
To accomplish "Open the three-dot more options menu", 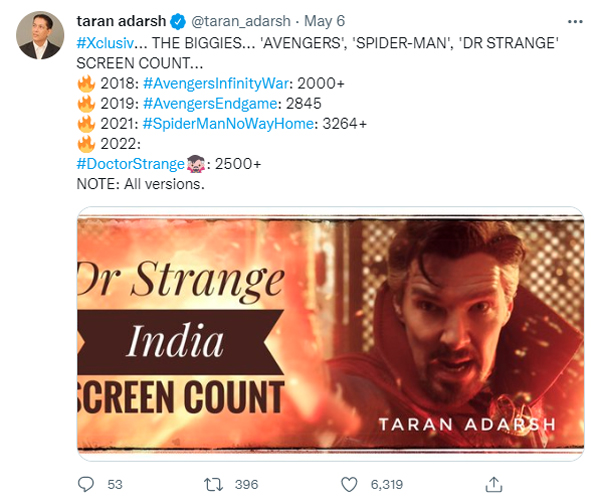I will click(574, 23).
